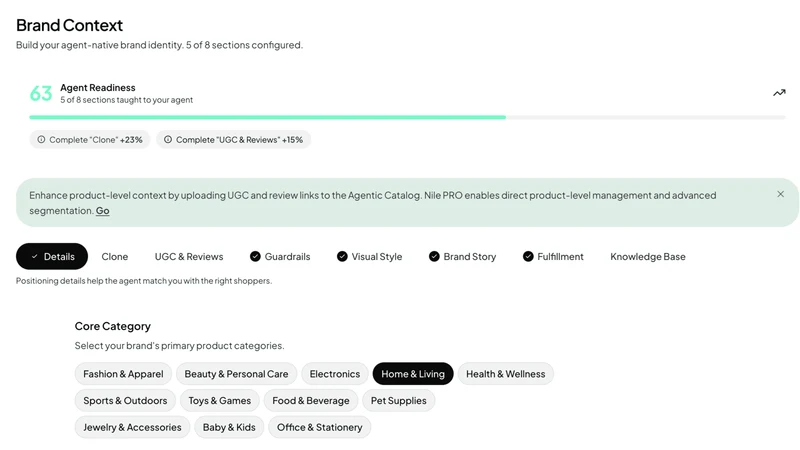Toggle the Health & Wellness category
The image size is (800, 450).
506,374
